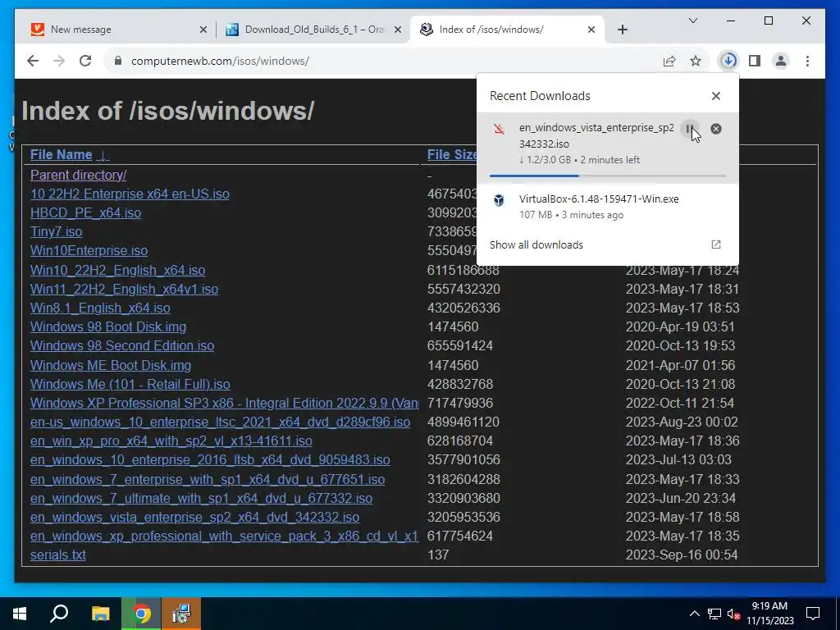Select the Index of /isos/windows/ tab
The width and height of the screenshot is (840, 630).
point(507,30)
